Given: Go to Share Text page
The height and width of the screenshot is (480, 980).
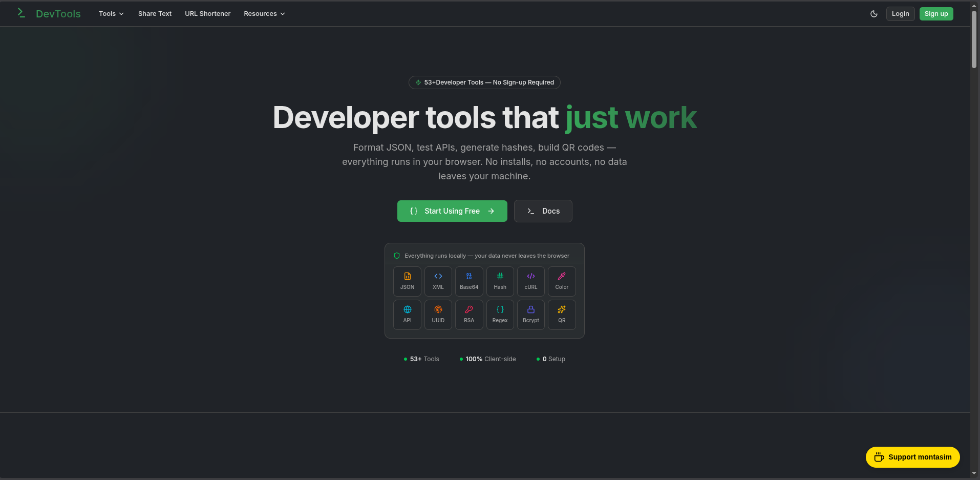Looking at the screenshot, I should [x=155, y=14].
